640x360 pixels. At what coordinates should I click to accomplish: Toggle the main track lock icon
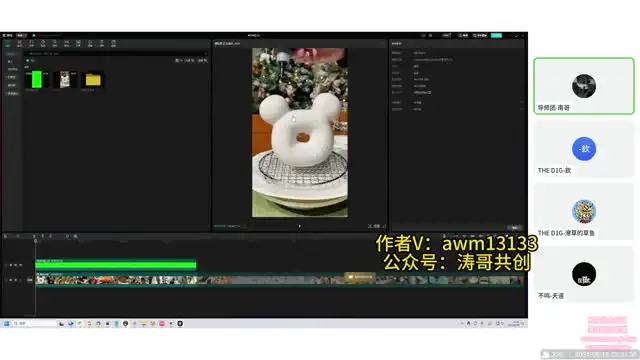pyautogui.click(x=11, y=280)
